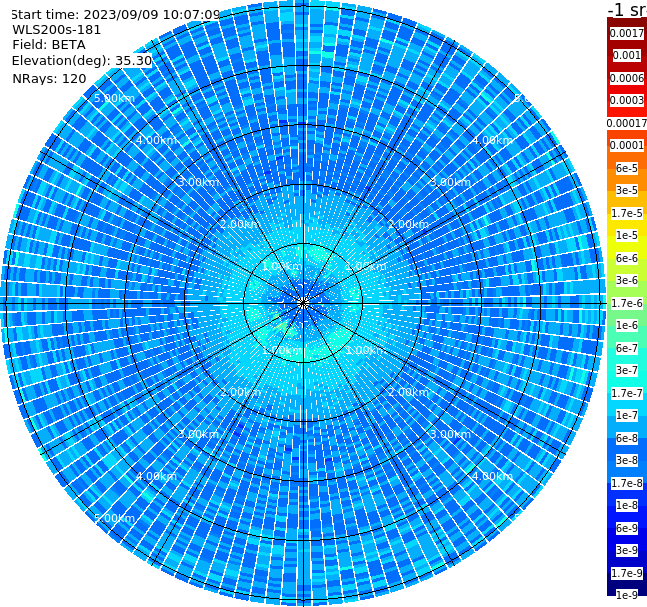Click the 5.00km label in upper-left quadrant
Screen dimensions: 647x607
tap(114, 98)
